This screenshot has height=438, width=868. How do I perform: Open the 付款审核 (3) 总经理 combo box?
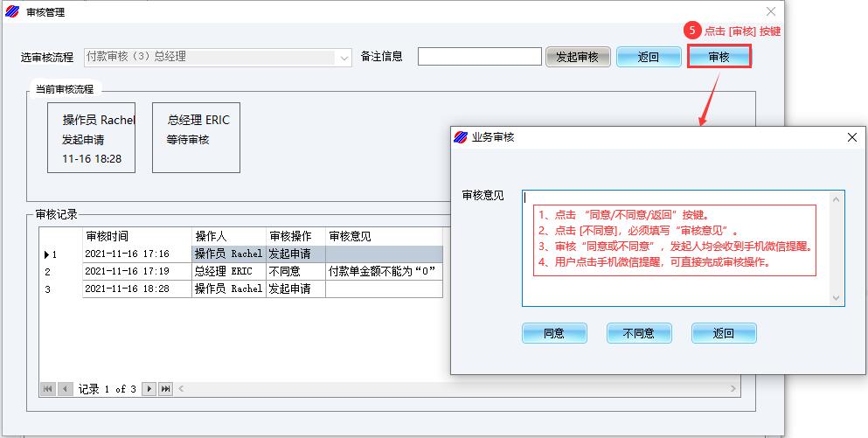210,57
